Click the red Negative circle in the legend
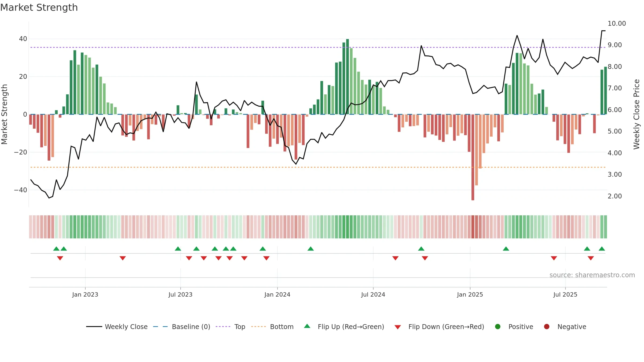This screenshot has width=644, height=362. (547, 327)
